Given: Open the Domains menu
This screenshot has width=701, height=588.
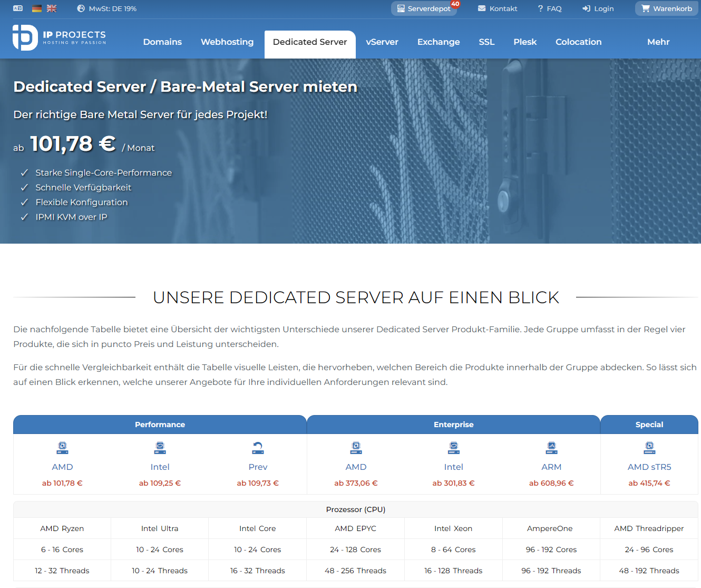Looking at the screenshot, I should pos(162,42).
